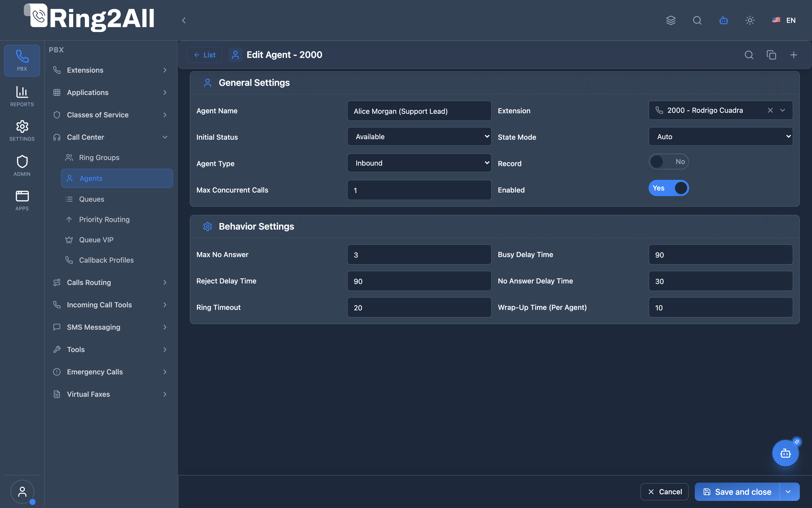Screen dimensions: 812x508
Task: Open the floating AI assistant button
Action: click(x=785, y=453)
